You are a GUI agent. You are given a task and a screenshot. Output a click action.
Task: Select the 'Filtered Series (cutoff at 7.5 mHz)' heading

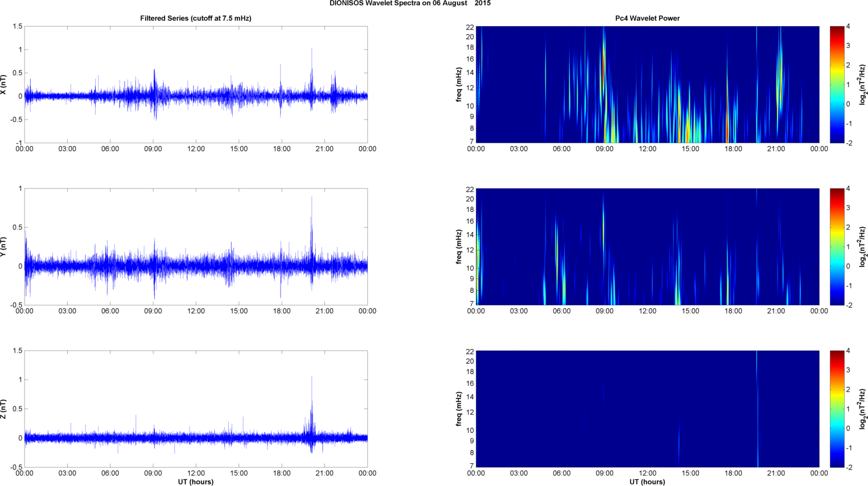pyautogui.click(x=196, y=18)
